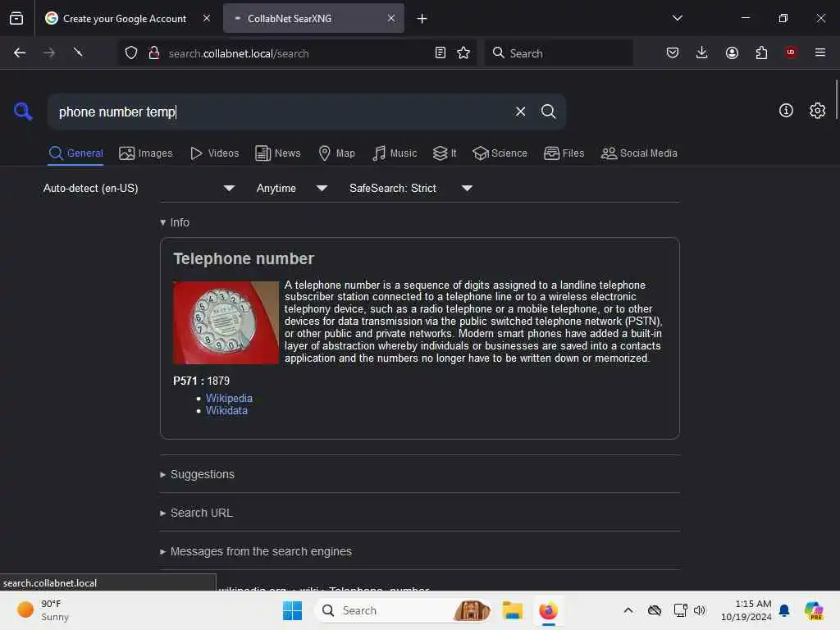This screenshot has width=840, height=630.
Task: Open the volume control in tray
Action: point(700,610)
